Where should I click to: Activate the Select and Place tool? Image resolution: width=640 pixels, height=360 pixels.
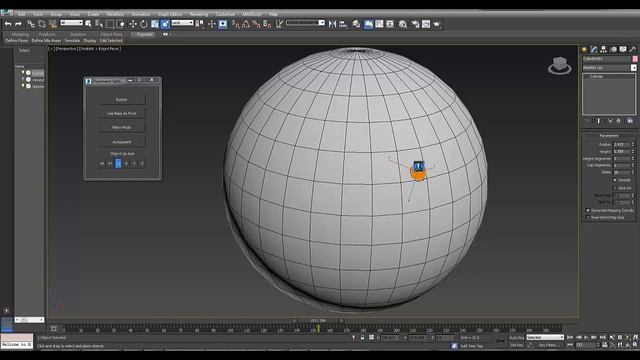[165, 24]
